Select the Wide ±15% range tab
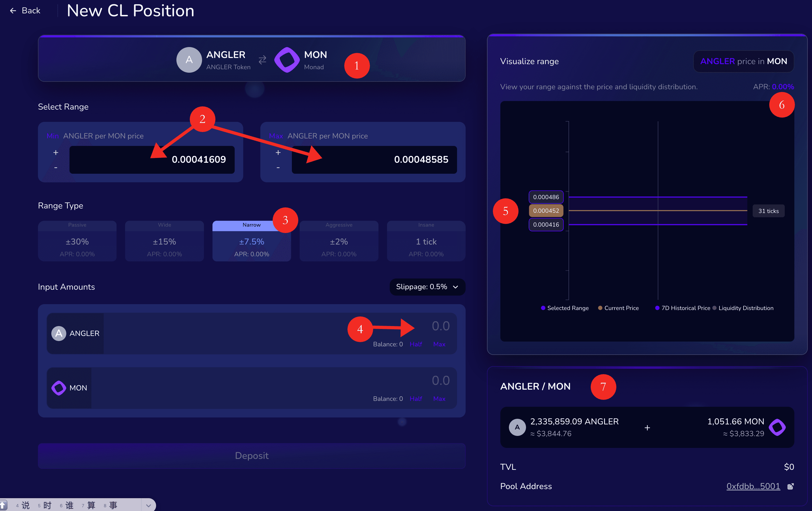812x511 pixels. pos(164,241)
